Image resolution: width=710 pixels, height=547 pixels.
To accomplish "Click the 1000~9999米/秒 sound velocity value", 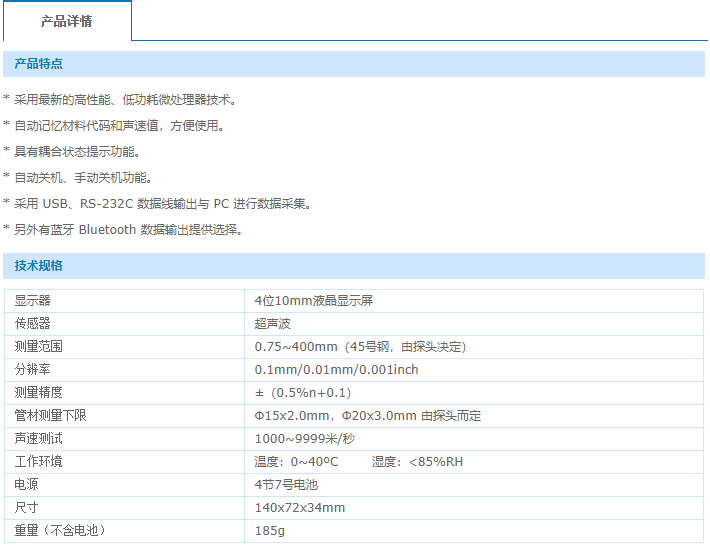I will pyautogui.click(x=304, y=439).
